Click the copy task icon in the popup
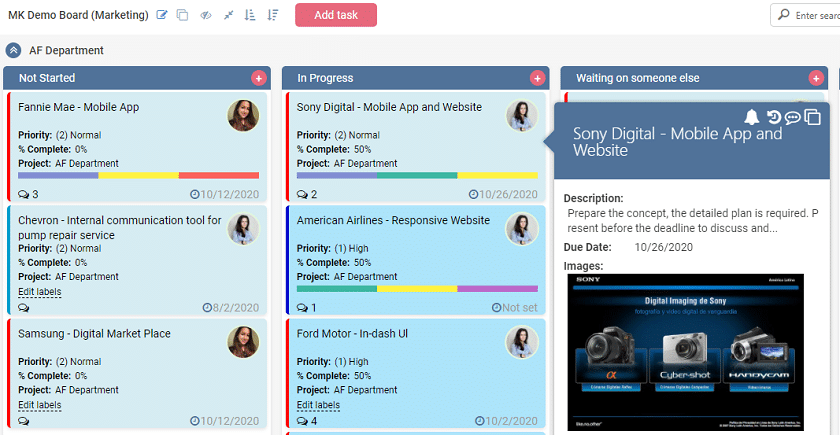This screenshot has height=435, width=840. [x=813, y=117]
